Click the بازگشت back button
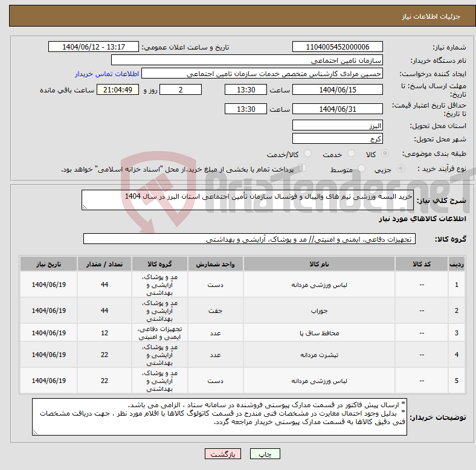 pos(223,454)
